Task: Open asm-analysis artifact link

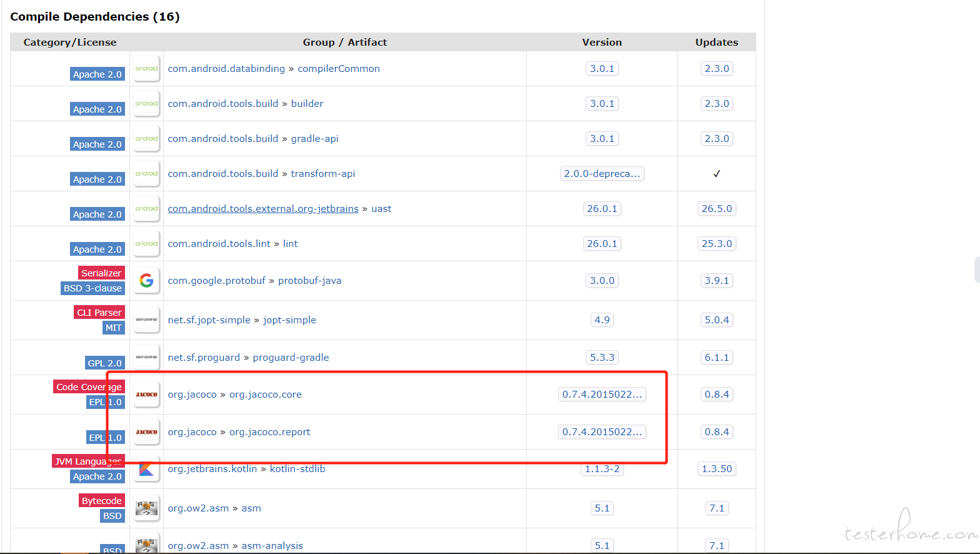Action: [272, 546]
